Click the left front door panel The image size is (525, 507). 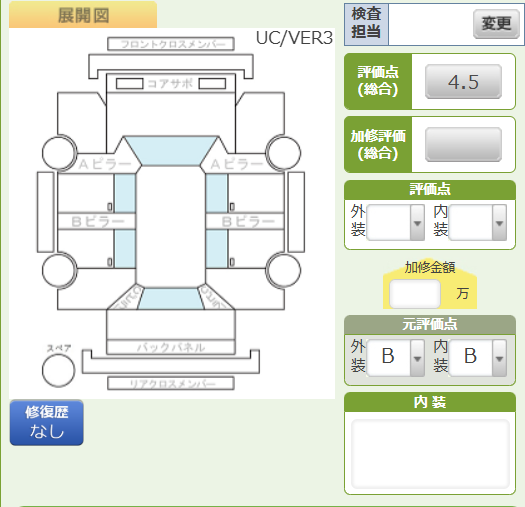[x=85, y=193]
